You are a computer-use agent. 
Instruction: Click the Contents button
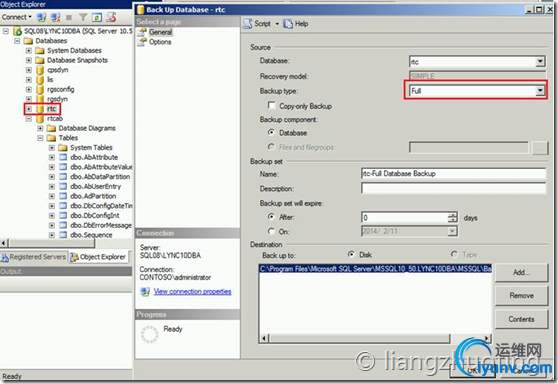(x=521, y=319)
